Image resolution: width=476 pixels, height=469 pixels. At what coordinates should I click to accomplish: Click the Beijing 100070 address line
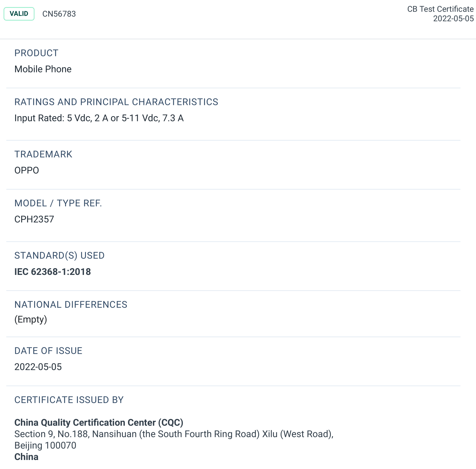(45, 446)
